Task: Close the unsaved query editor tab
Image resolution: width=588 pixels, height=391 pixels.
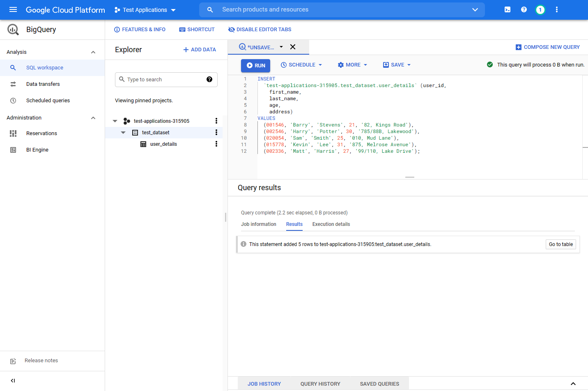Action: 293,47
